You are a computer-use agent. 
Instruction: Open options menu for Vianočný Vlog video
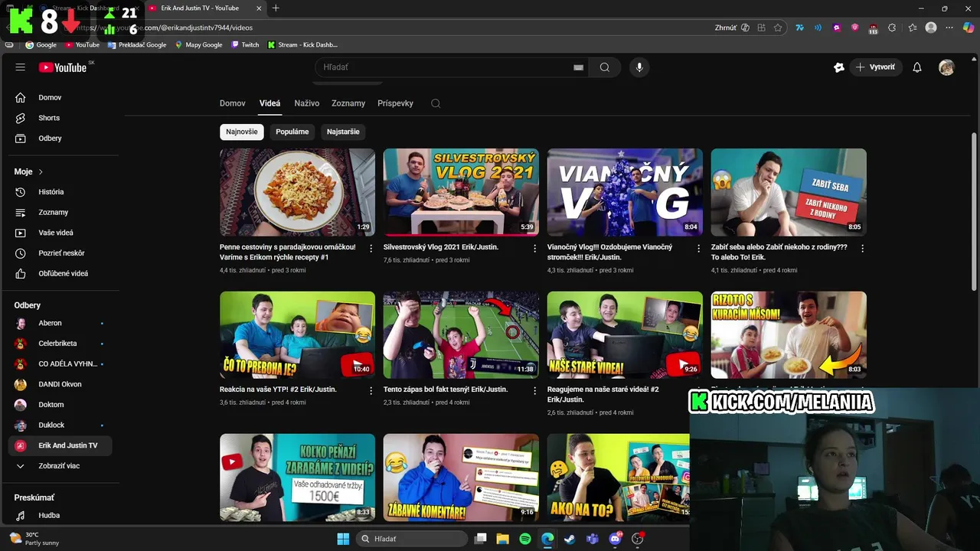coord(698,249)
